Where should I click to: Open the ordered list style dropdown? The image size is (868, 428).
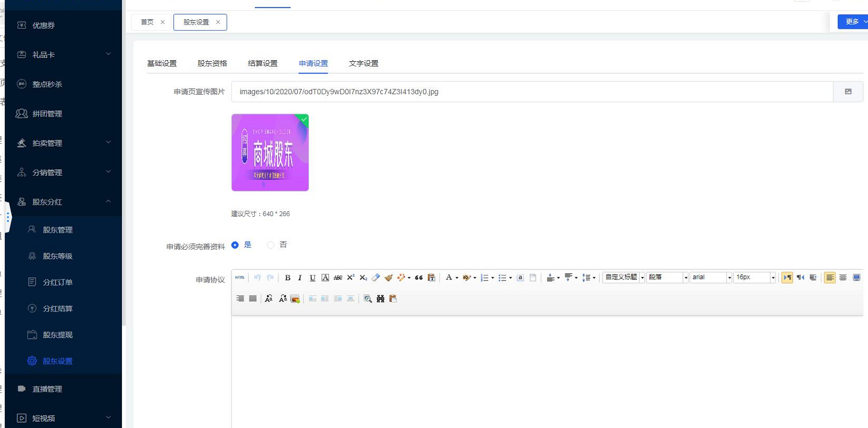[492, 278]
